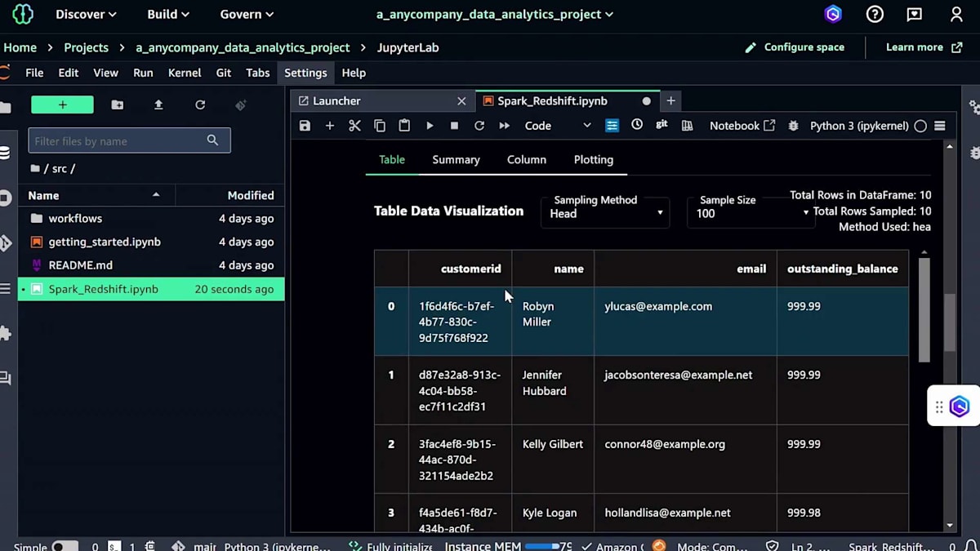Expand the Govern dropdown

point(247,14)
